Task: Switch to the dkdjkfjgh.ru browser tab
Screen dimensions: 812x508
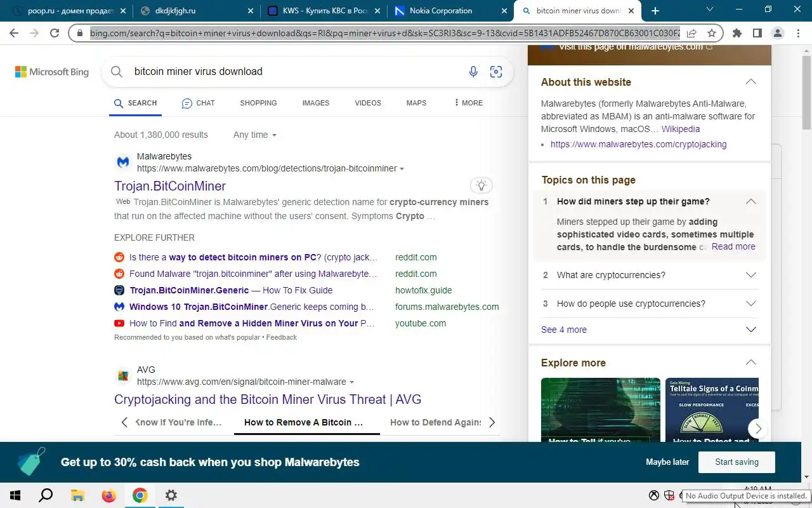Action: coord(197,11)
